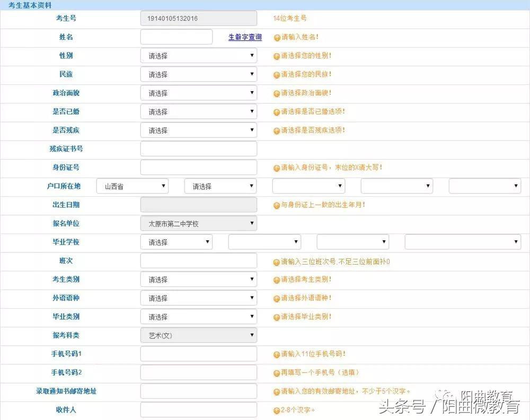
Task: Open the 民族 (ethnicity) dropdown
Action: pyautogui.click(x=198, y=74)
